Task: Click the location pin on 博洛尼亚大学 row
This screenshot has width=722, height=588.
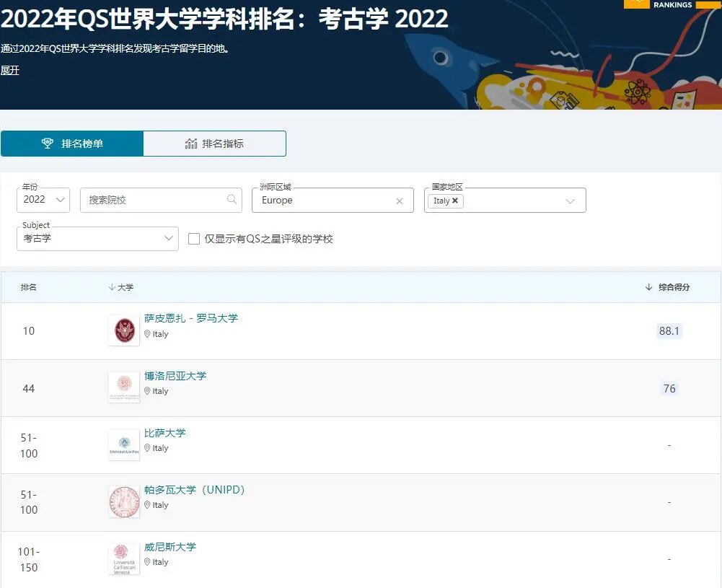Action: (147, 391)
